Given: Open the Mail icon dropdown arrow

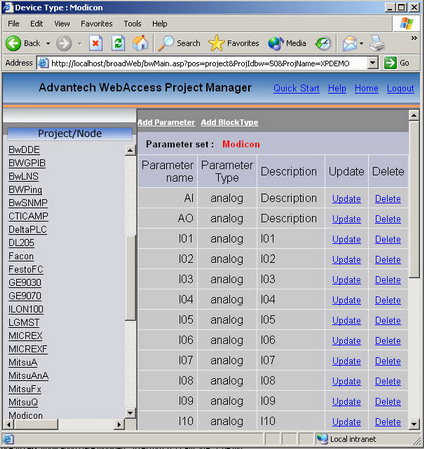Looking at the screenshot, I should pyautogui.click(x=361, y=43).
